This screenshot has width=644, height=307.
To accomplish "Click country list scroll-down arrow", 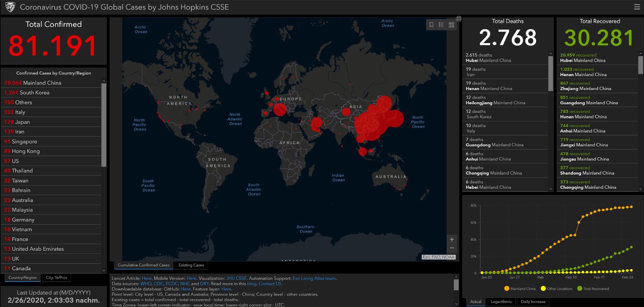I will point(104,270).
